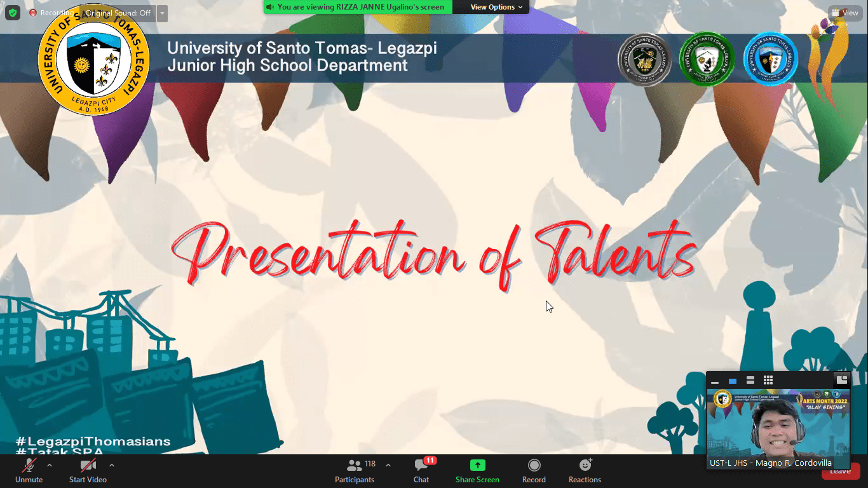The image size is (868, 488).
Task: Hide thumbnail video with minimize bar icon
Action: [715, 381]
